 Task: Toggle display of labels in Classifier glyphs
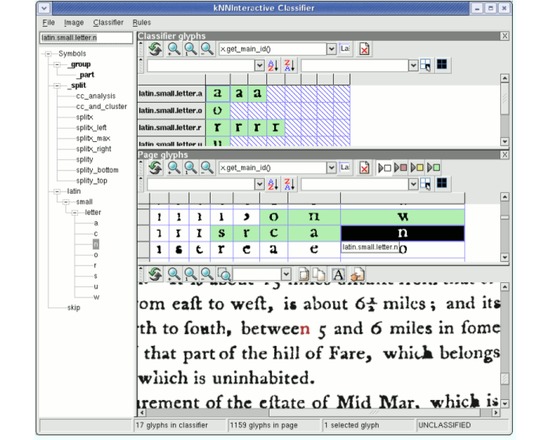[x=345, y=48]
